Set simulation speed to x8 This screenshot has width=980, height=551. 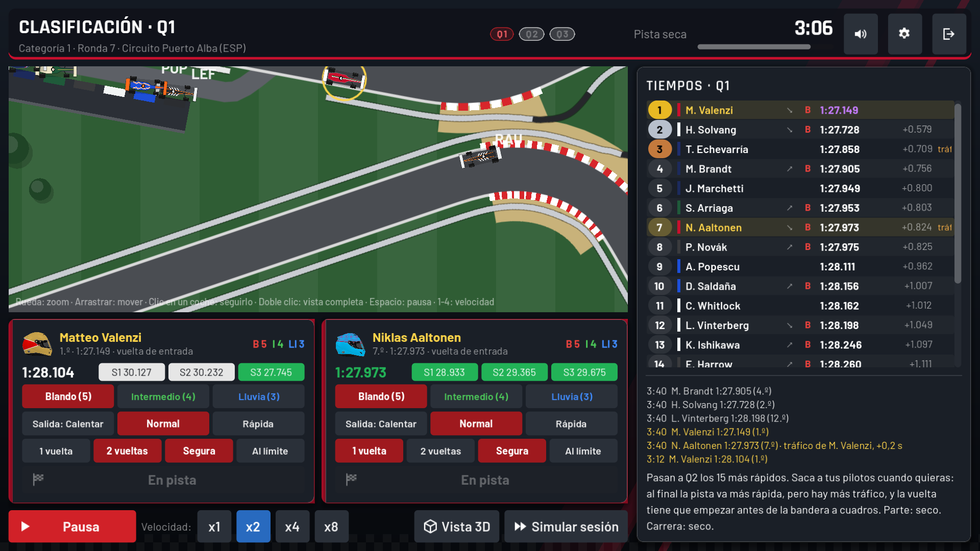pyautogui.click(x=331, y=527)
